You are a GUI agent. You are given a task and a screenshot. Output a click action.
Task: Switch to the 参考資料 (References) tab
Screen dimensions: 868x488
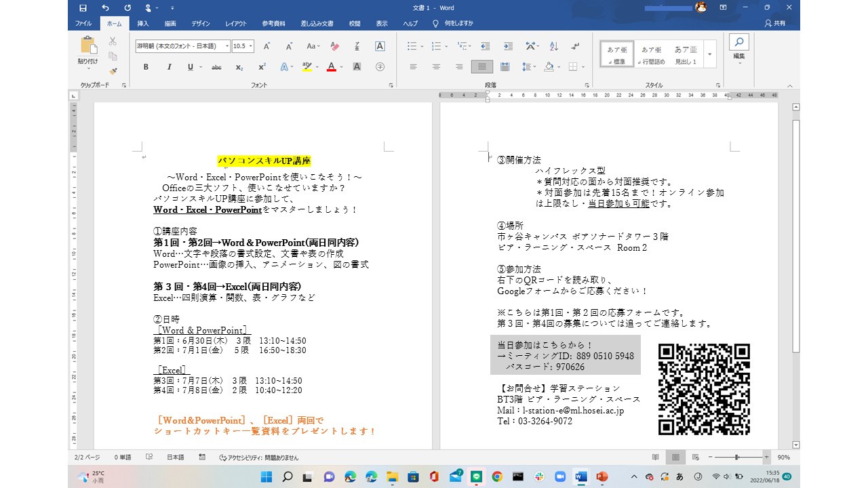pos(274,23)
